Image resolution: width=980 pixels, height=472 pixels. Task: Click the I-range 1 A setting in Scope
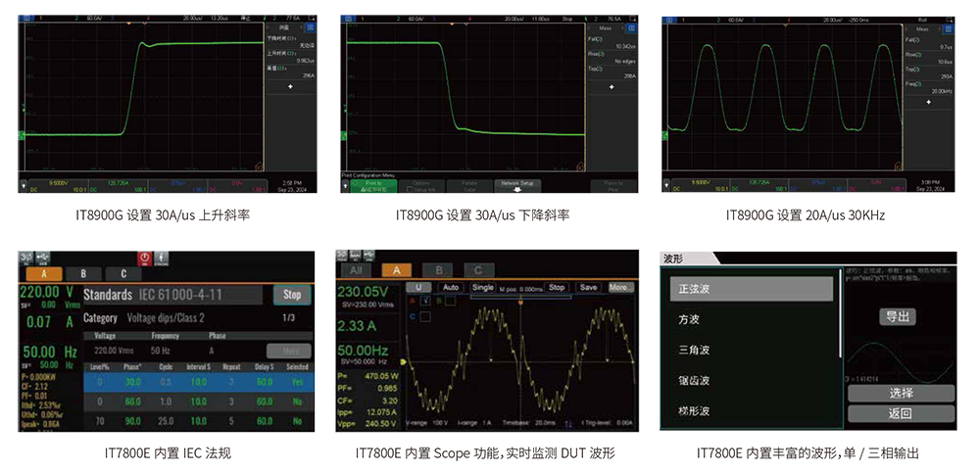click(473, 423)
